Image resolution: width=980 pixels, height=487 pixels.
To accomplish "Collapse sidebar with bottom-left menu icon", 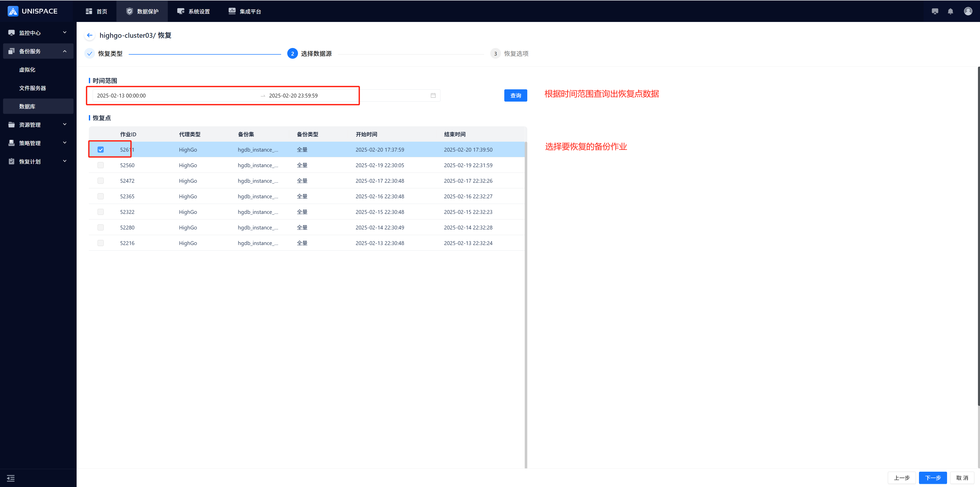I will click(11, 478).
